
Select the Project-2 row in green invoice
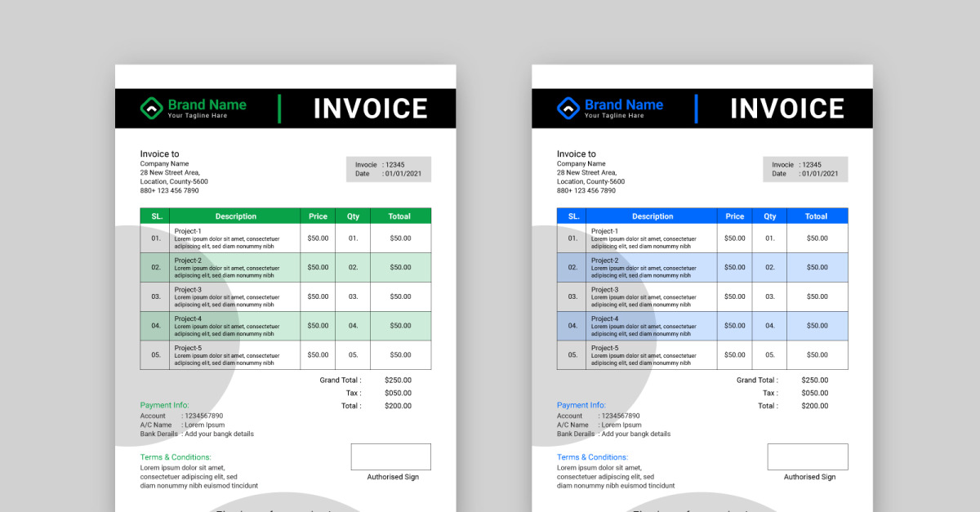[x=286, y=268]
